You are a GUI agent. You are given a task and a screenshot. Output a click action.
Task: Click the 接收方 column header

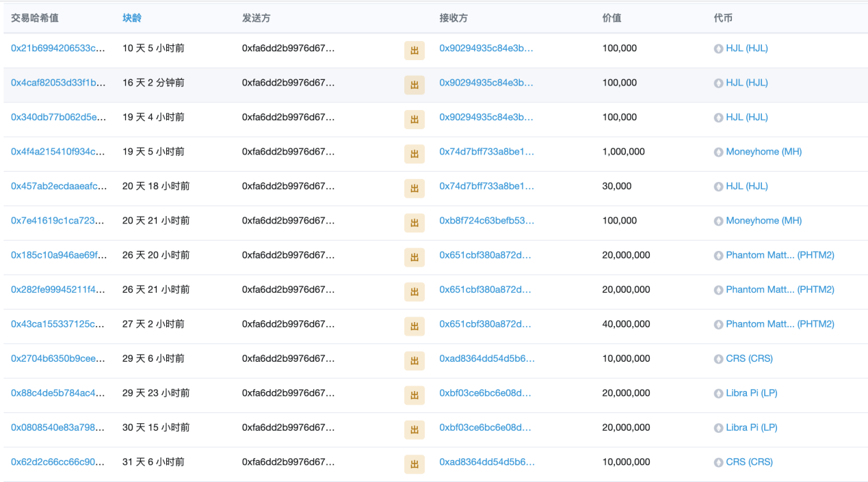click(x=453, y=18)
